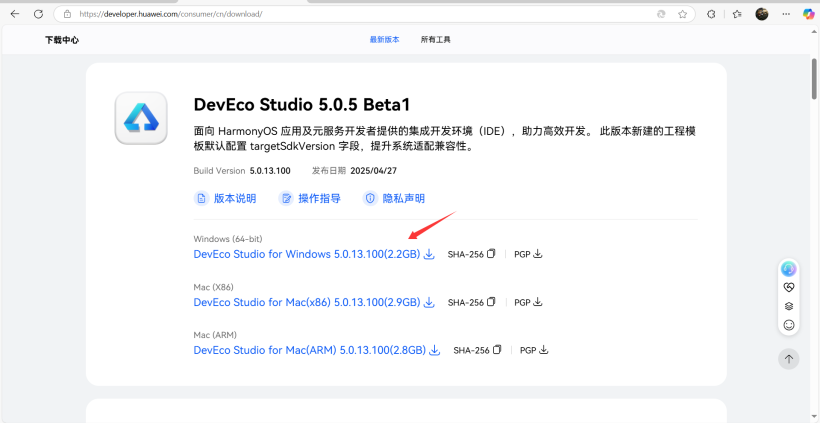Click the 隐私声明 shield icon

pyautogui.click(x=370, y=198)
